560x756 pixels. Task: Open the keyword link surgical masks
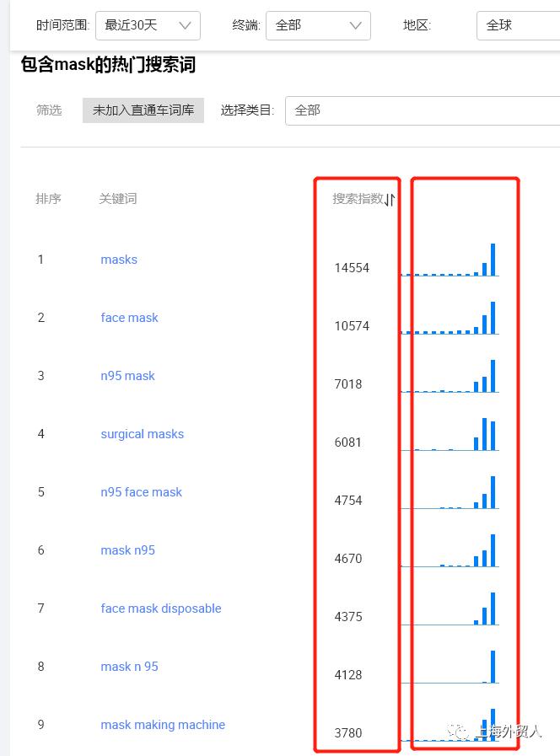tap(143, 434)
